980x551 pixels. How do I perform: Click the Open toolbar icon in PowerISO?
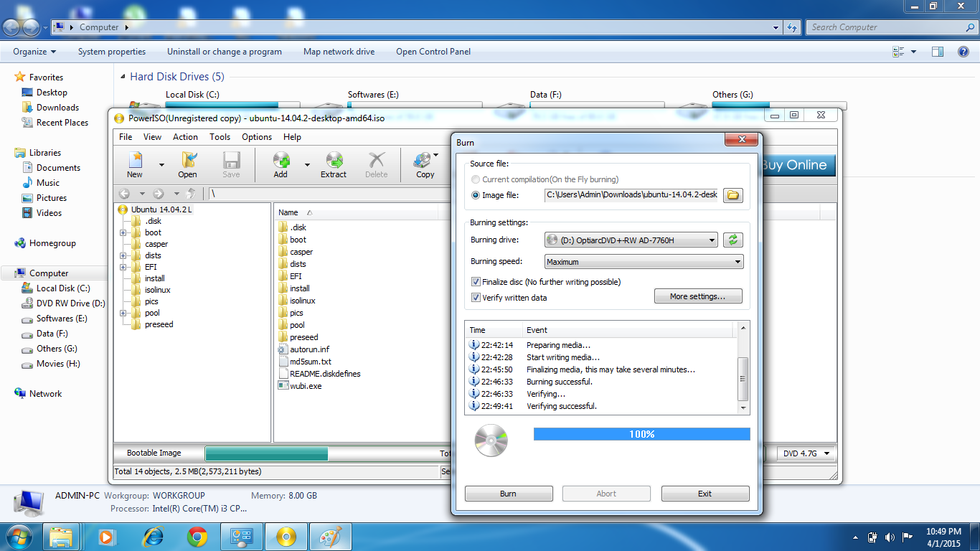tap(188, 164)
